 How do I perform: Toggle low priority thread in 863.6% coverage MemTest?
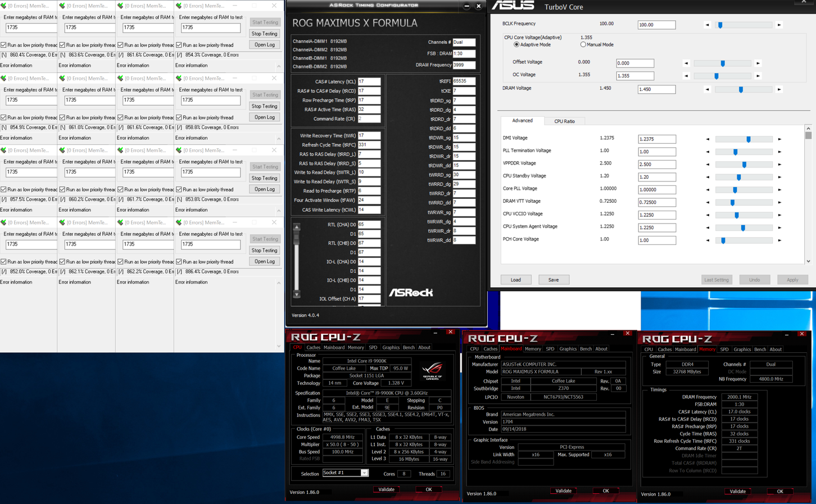tap(62, 45)
